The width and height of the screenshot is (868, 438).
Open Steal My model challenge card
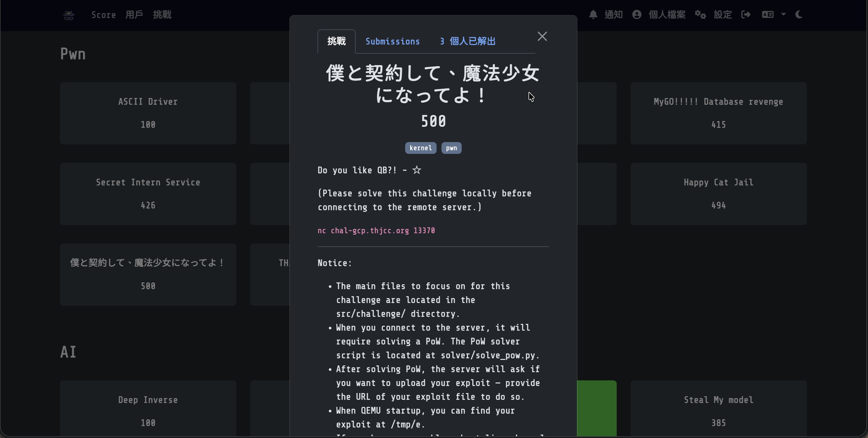[x=718, y=408]
